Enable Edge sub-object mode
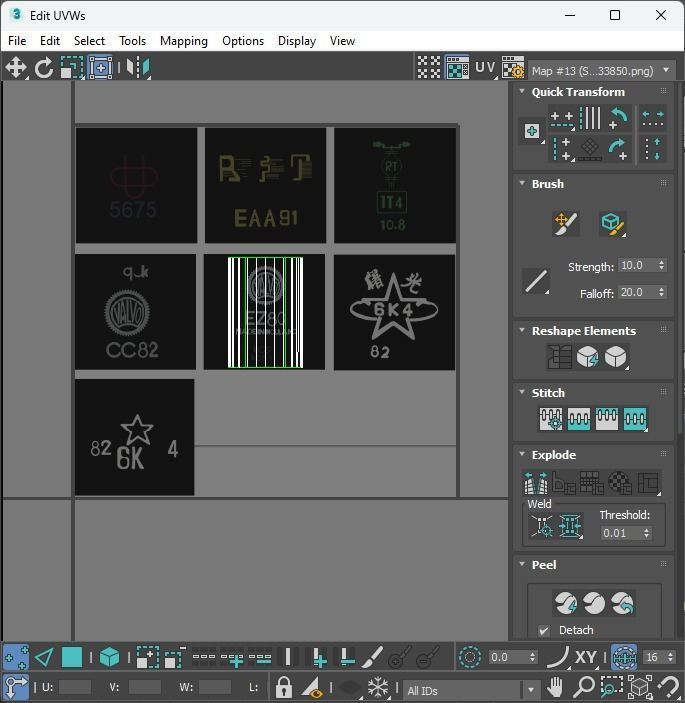This screenshot has width=685, height=703. 44,658
